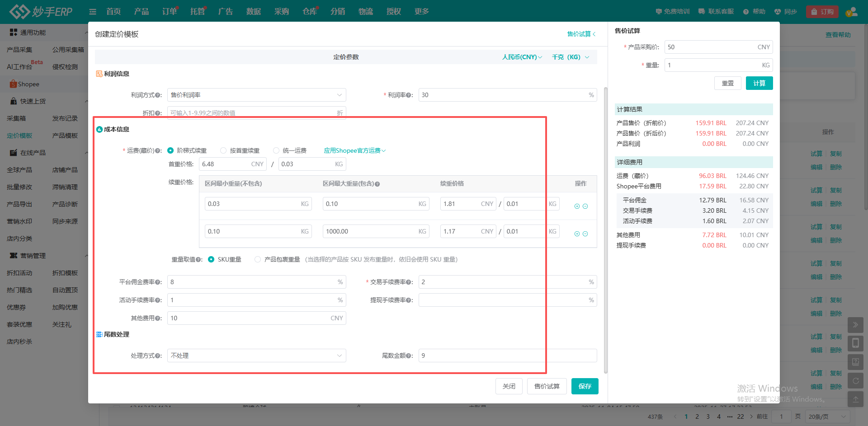Click the add row icon in first tier row

[x=577, y=206]
